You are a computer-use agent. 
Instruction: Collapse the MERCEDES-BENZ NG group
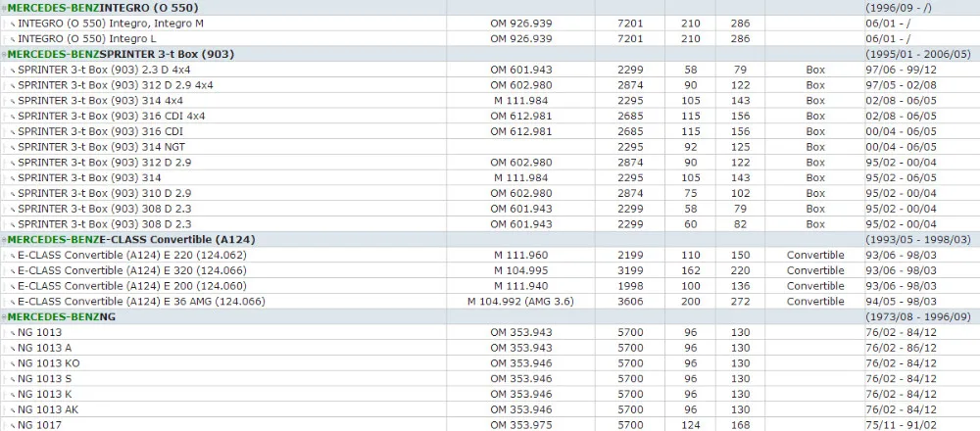click(x=4, y=317)
